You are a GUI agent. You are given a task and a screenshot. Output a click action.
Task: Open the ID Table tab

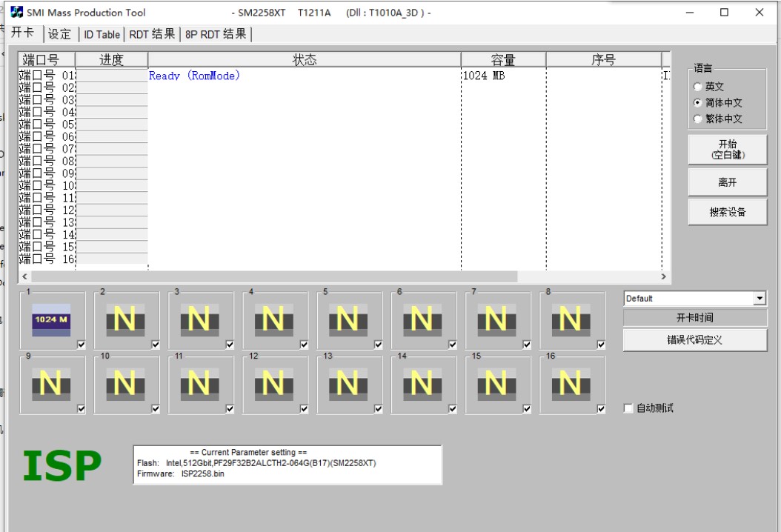(x=102, y=34)
